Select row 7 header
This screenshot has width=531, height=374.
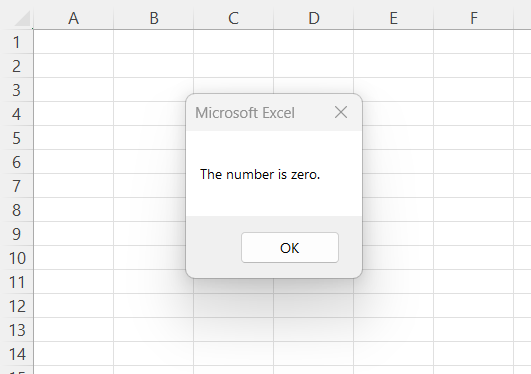point(17,186)
